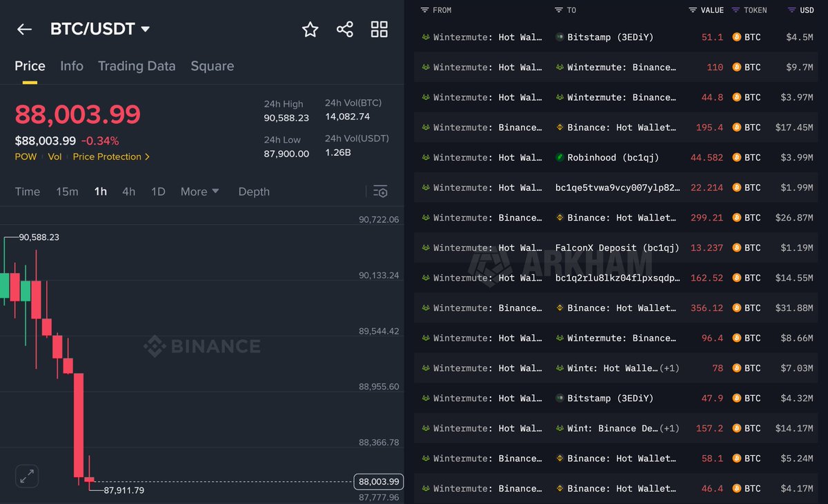
Task: Click the 24h Low value 87,900.00
Action: coord(286,153)
